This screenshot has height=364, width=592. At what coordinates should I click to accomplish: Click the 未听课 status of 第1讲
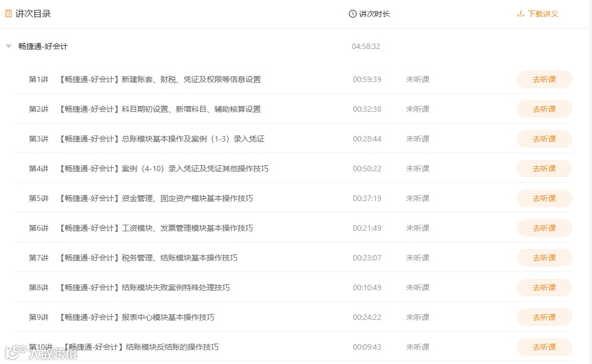point(418,79)
